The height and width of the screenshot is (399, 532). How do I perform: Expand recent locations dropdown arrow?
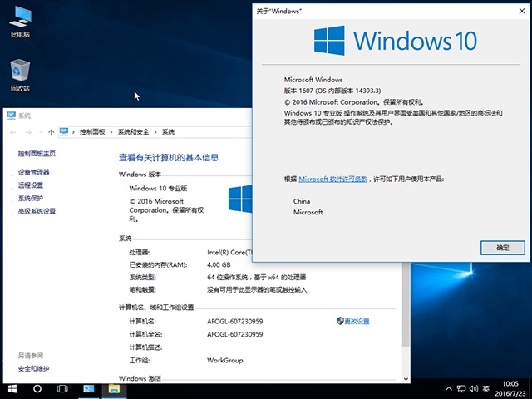[40, 132]
